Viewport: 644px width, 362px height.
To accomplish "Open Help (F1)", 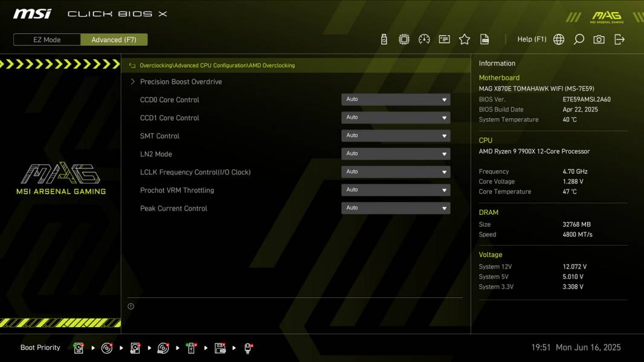I will 532,39.
